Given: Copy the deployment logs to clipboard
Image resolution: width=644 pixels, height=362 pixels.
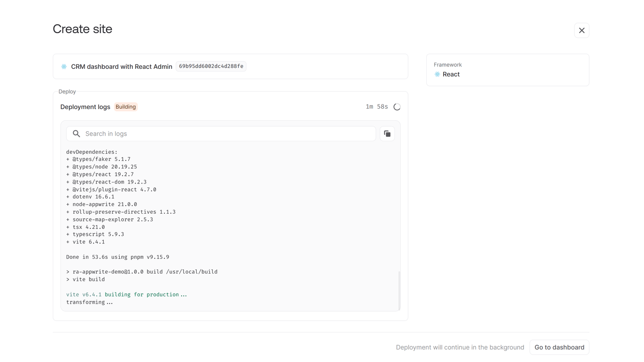Looking at the screenshot, I should pos(387,134).
